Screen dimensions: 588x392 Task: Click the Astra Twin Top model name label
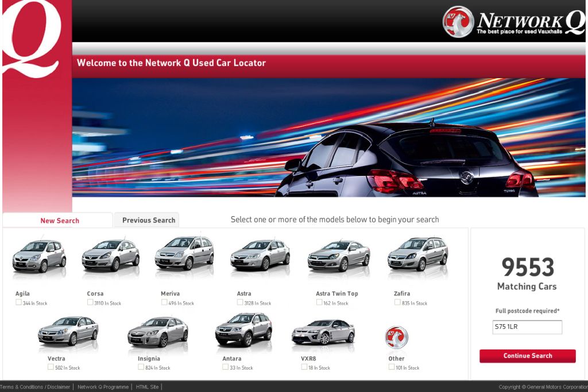(336, 294)
